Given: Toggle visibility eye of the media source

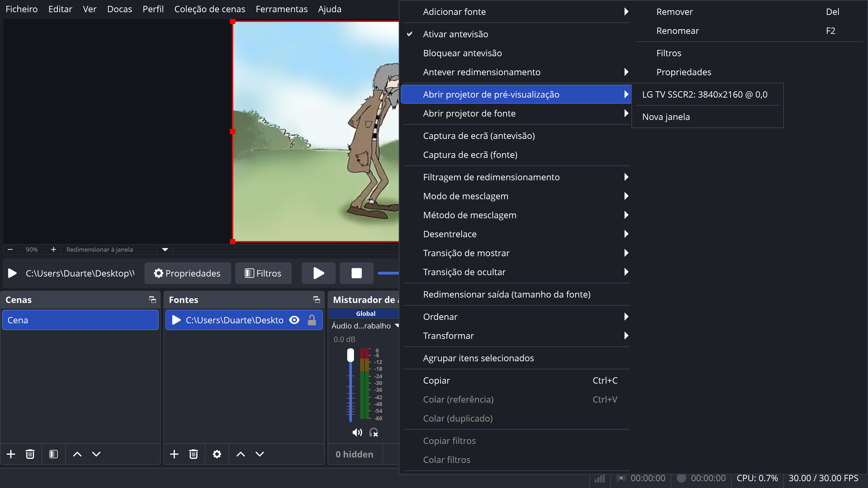Looking at the screenshot, I should tap(294, 320).
